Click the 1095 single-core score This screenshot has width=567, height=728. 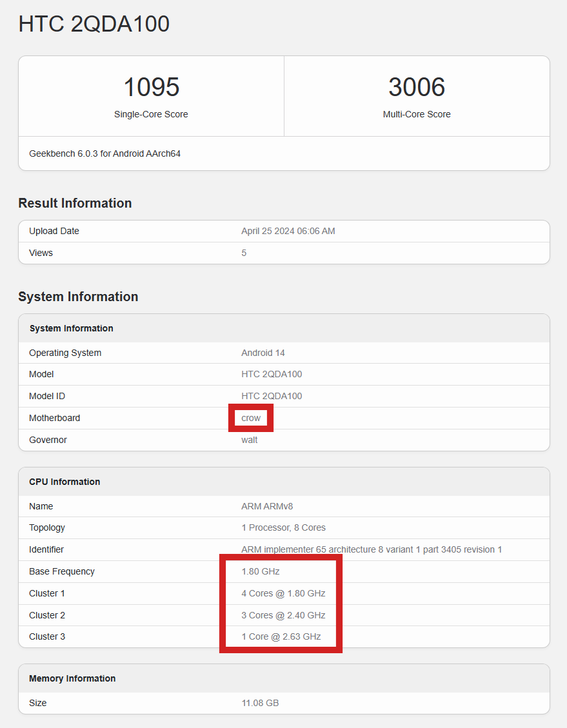click(151, 87)
